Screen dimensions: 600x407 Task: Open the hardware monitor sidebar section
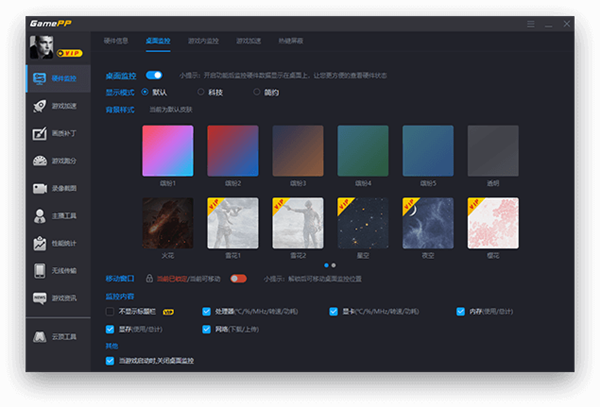(58, 78)
